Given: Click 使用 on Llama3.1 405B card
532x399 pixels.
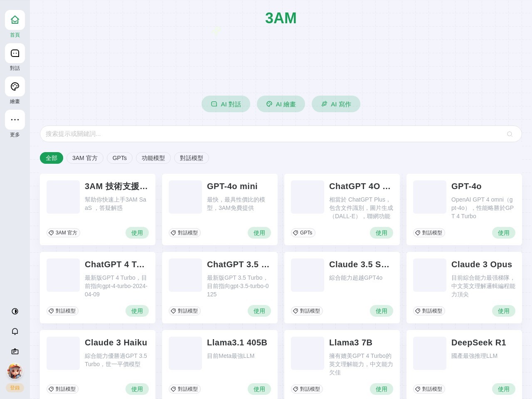Looking at the screenshot, I should click(259, 389).
